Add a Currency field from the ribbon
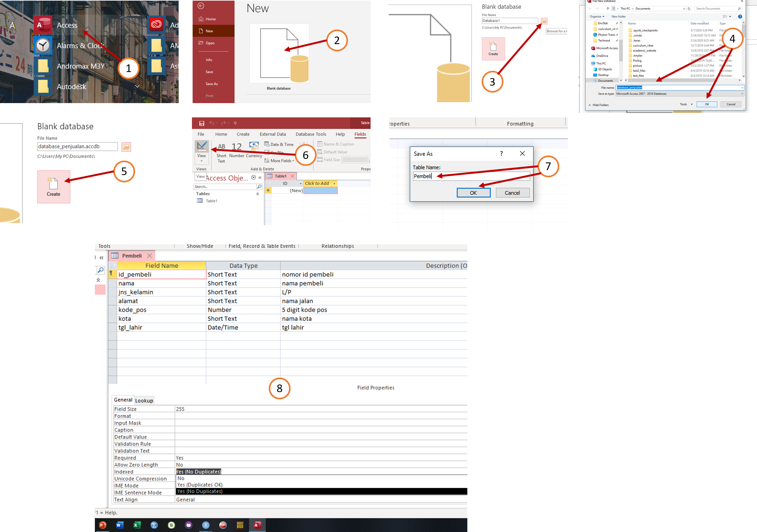 click(x=253, y=146)
